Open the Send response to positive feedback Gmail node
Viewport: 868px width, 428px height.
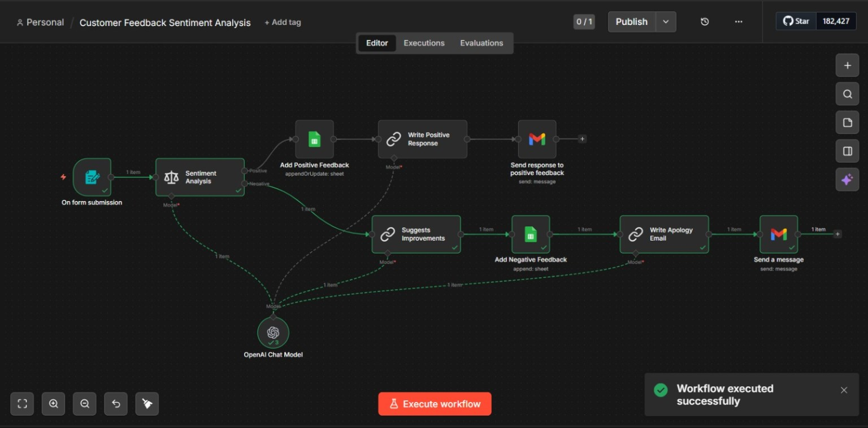537,139
